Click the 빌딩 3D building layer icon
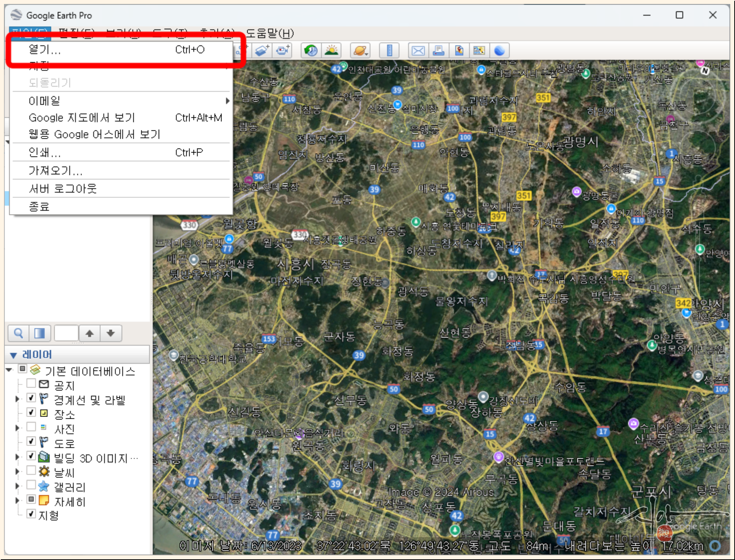 (44, 457)
